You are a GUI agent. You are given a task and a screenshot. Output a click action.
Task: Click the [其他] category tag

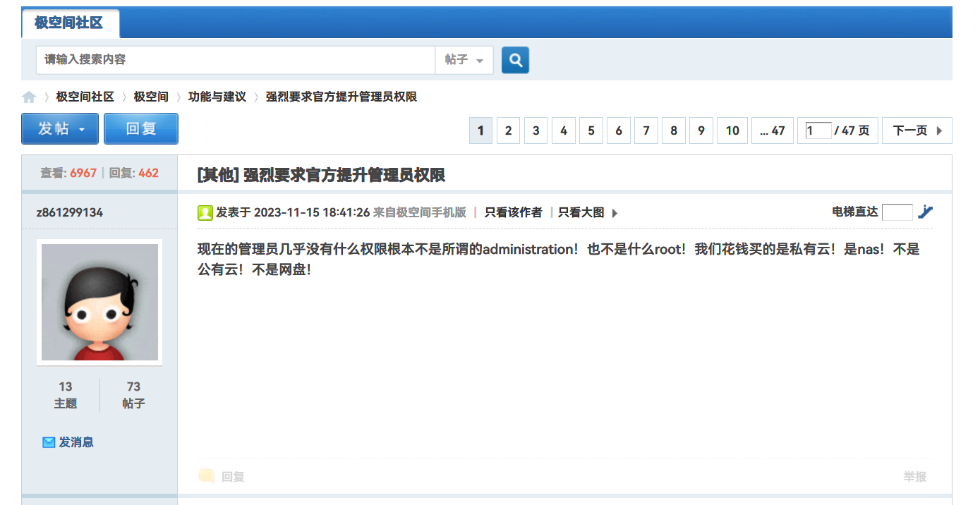click(x=218, y=175)
